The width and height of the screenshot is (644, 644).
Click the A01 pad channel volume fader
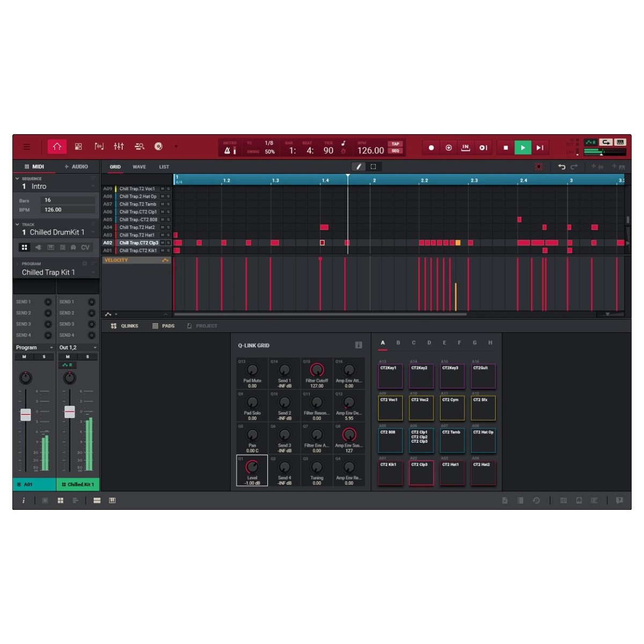(x=25, y=414)
